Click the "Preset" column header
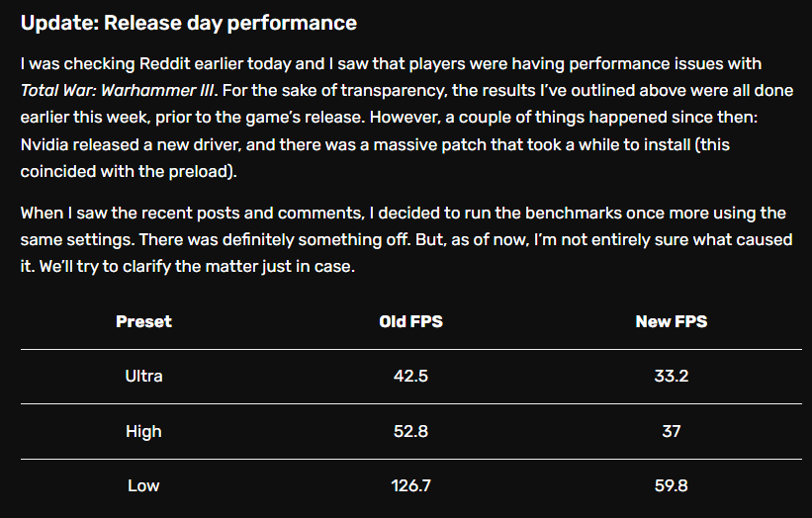The image size is (812, 518). tap(143, 321)
